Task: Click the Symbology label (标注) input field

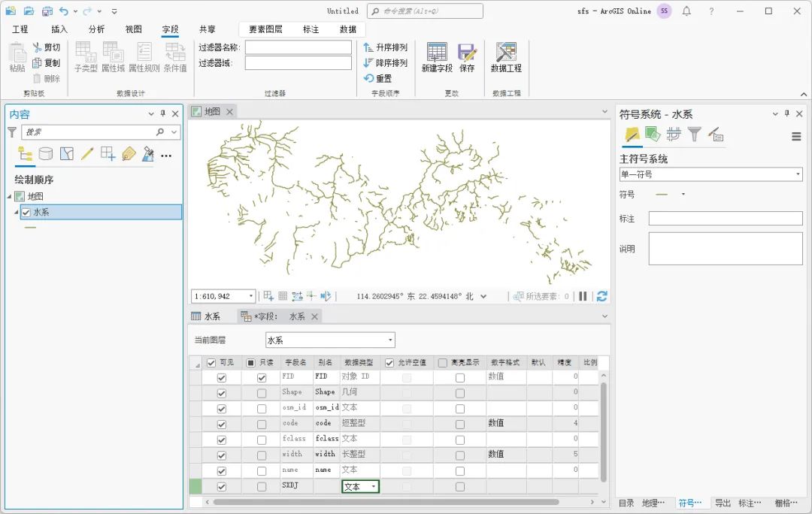Action: coord(726,219)
